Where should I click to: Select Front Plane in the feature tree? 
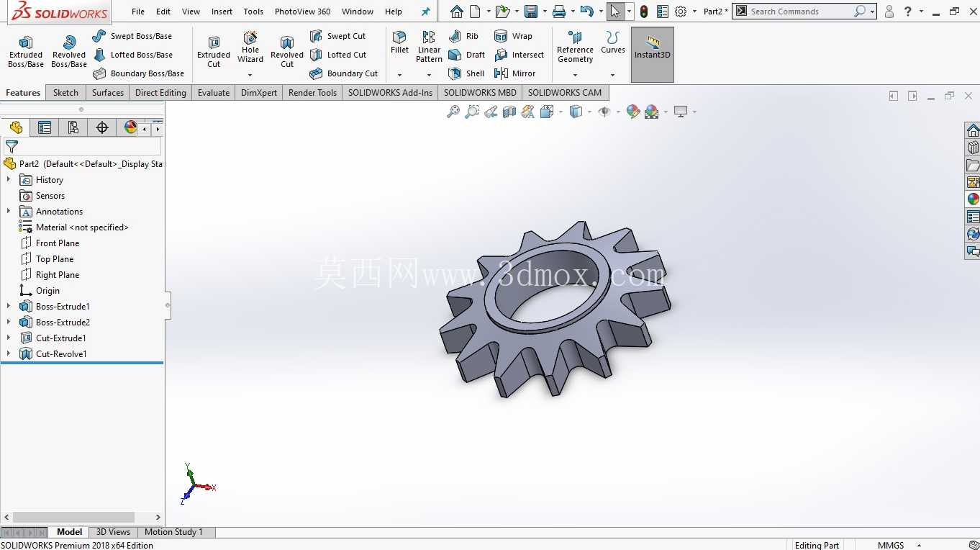point(58,243)
